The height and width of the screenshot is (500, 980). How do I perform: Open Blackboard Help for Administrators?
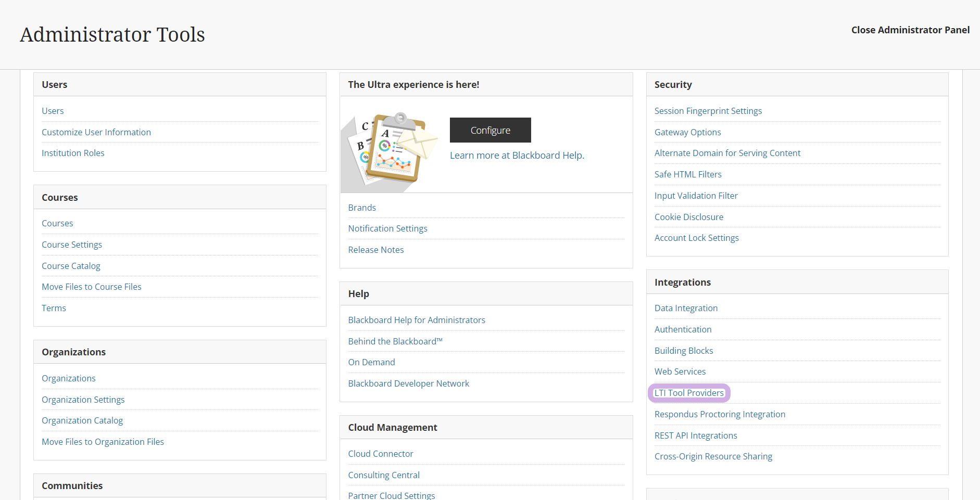pyautogui.click(x=417, y=320)
